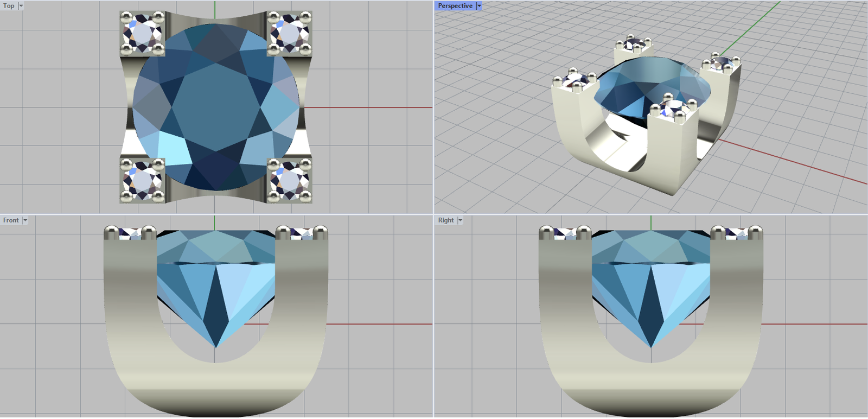Viewport: 868px width, 419px height.
Task: Select the blue gemstone in the Top viewport
Action: (x=216, y=107)
